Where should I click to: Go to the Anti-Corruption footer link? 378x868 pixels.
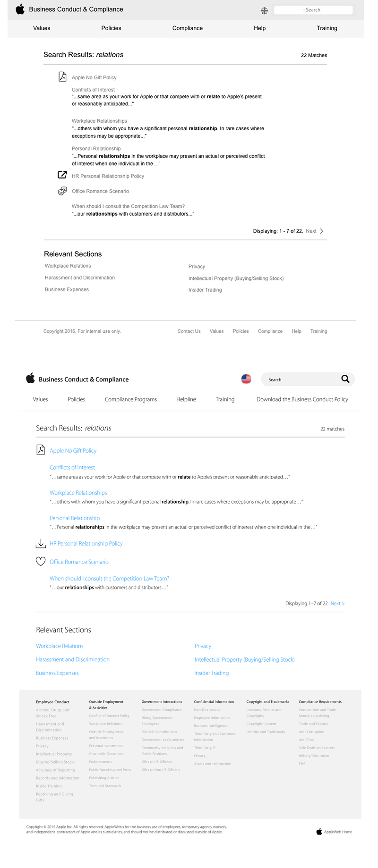point(311,732)
